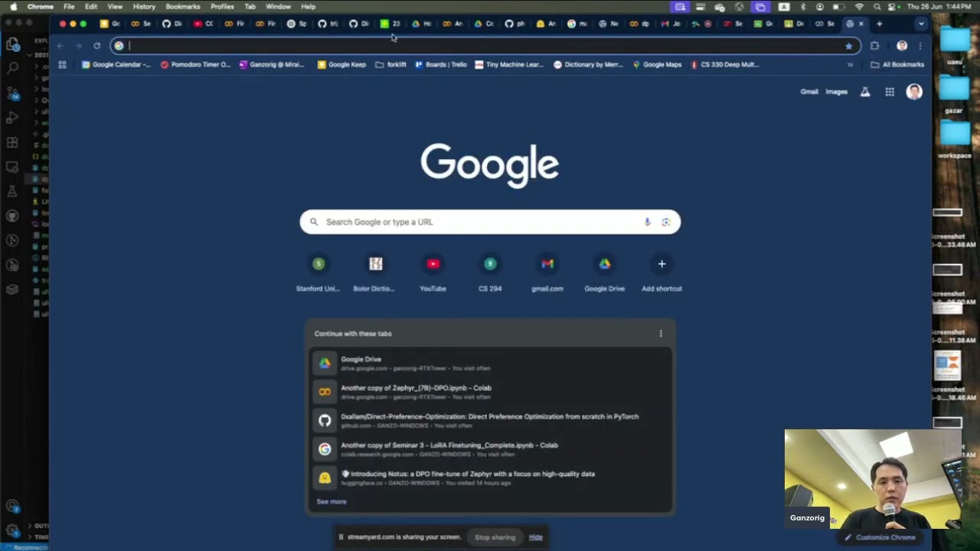Viewport: 980px width, 551px height.
Task: Open the Continue with these tabs options menu
Action: pyautogui.click(x=661, y=334)
